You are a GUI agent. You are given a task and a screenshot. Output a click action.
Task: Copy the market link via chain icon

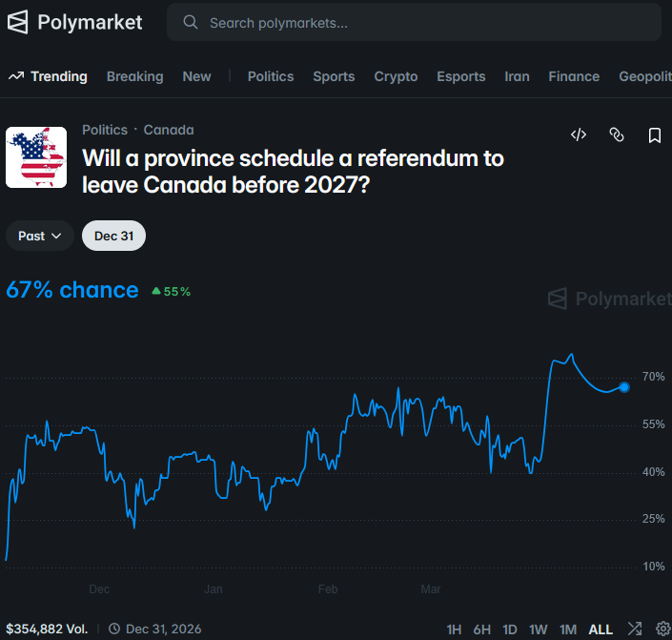[617, 135]
